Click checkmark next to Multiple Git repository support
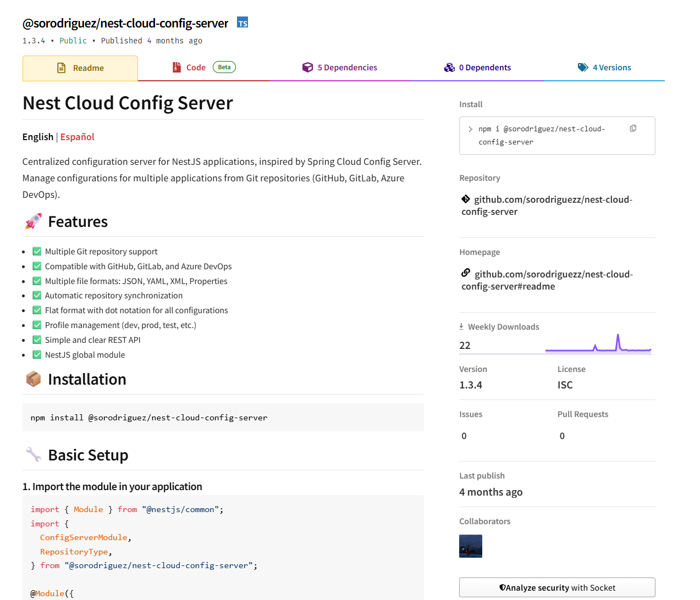Viewport: 700px width, 600px height. point(37,251)
